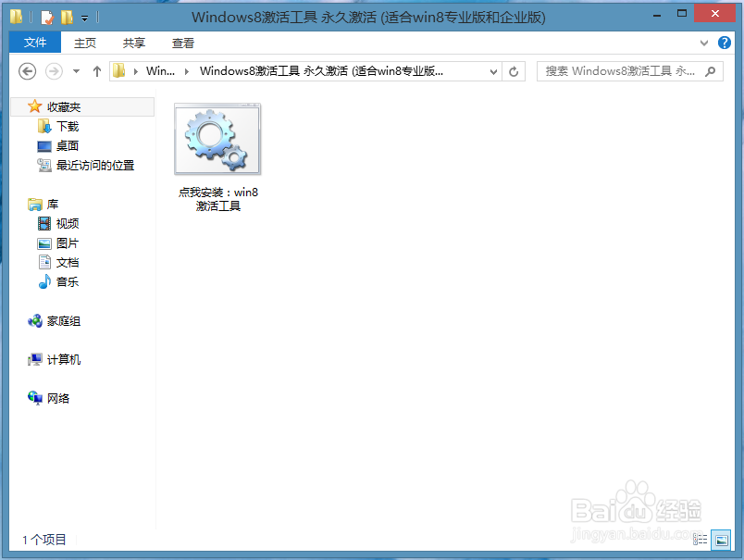Click the folder icon in address bar
The width and height of the screenshot is (744, 560).
[118, 71]
